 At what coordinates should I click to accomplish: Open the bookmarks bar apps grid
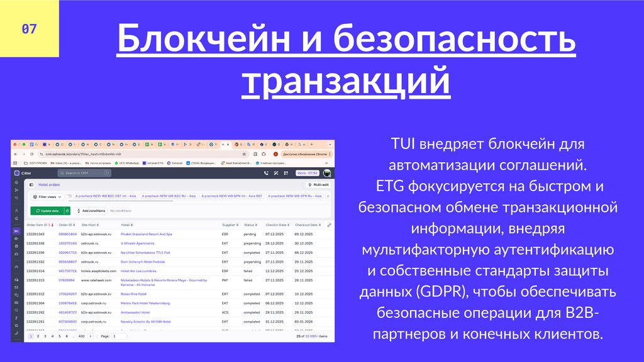click(15, 163)
